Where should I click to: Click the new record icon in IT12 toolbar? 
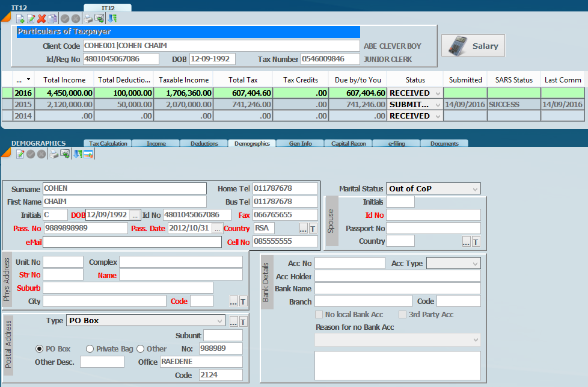tap(20, 19)
